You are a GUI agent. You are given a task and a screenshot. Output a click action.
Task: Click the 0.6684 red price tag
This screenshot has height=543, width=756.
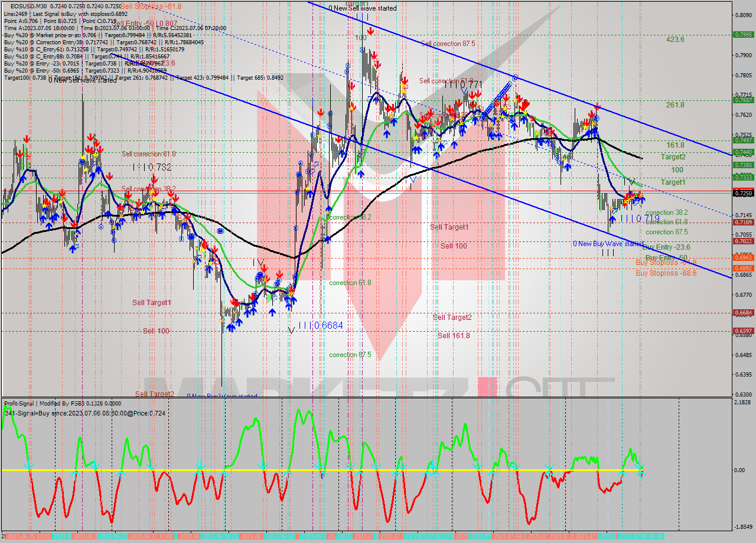742,313
